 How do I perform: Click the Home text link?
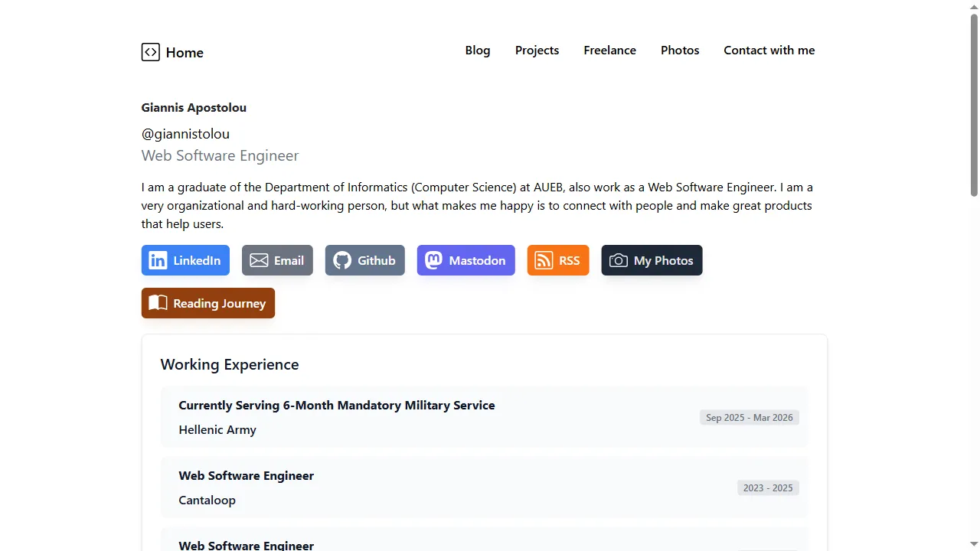pyautogui.click(x=185, y=53)
